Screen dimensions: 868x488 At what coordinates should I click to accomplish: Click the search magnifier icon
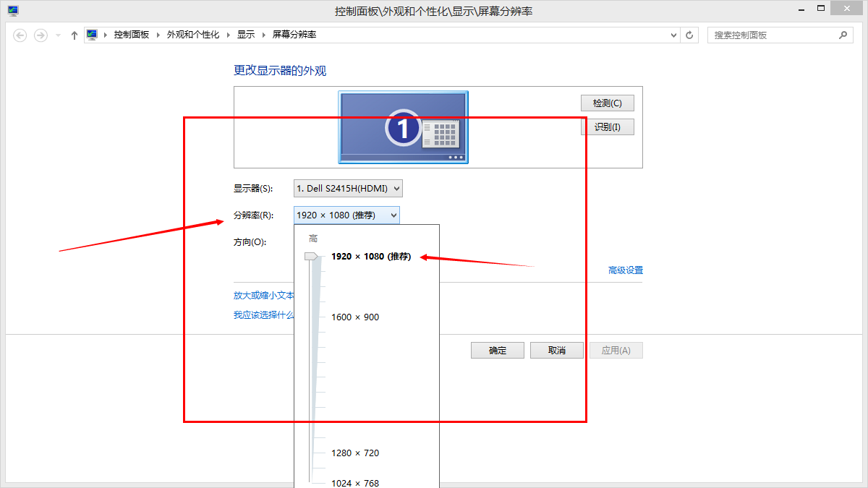tap(843, 35)
